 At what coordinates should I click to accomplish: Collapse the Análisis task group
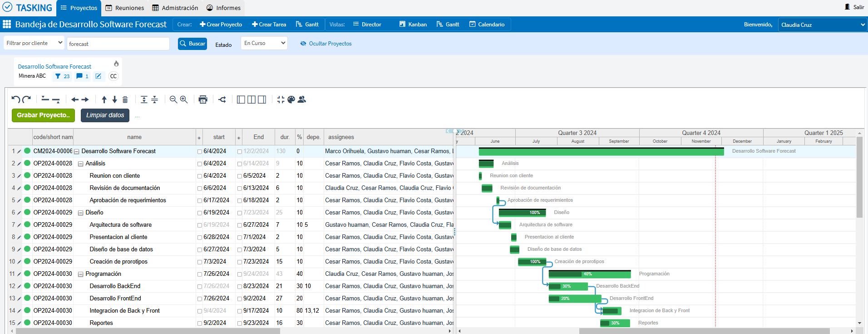click(x=80, y=164)
